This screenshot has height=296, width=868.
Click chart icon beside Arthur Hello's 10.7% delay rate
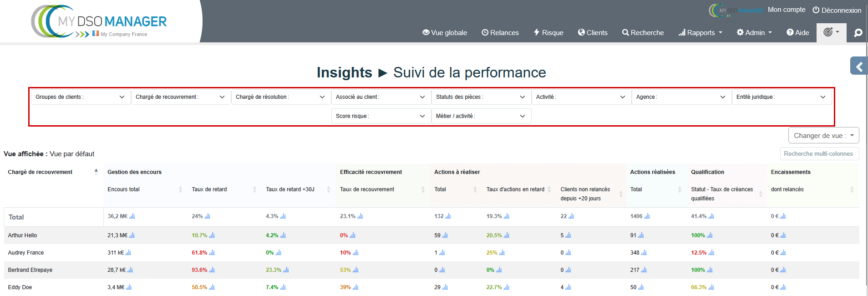tap(212, 235)
